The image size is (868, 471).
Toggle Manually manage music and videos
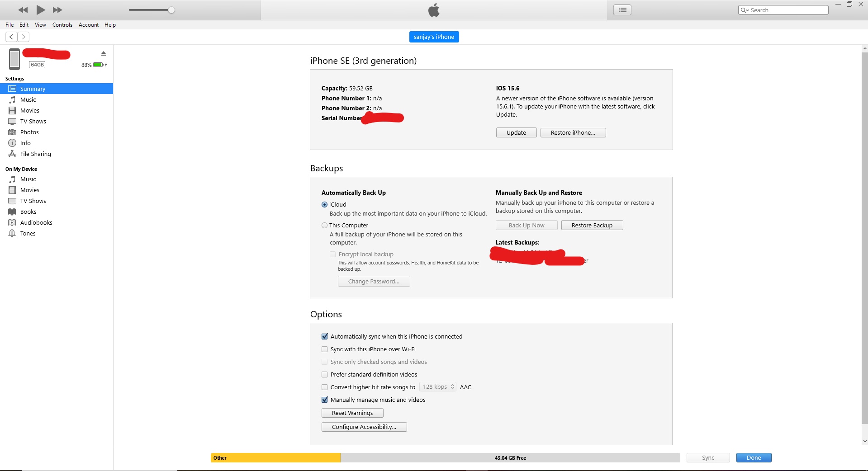[324, 400]
